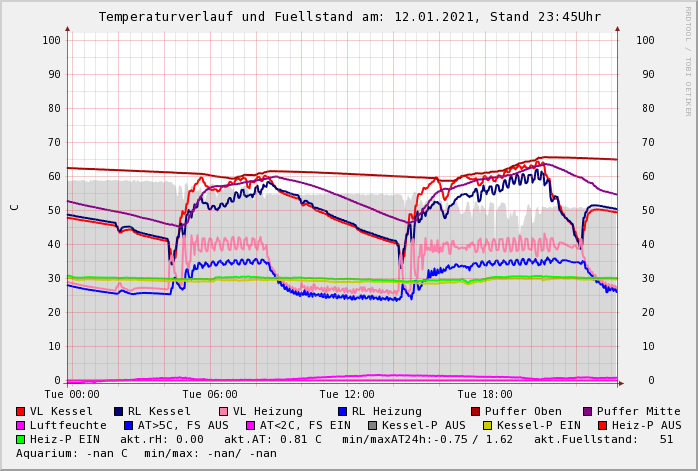Image resolution: width=698 pixels, height=471 pixels.
Task: Click the blue RL Heizung legend swatch
Action: tap(342, 411)
